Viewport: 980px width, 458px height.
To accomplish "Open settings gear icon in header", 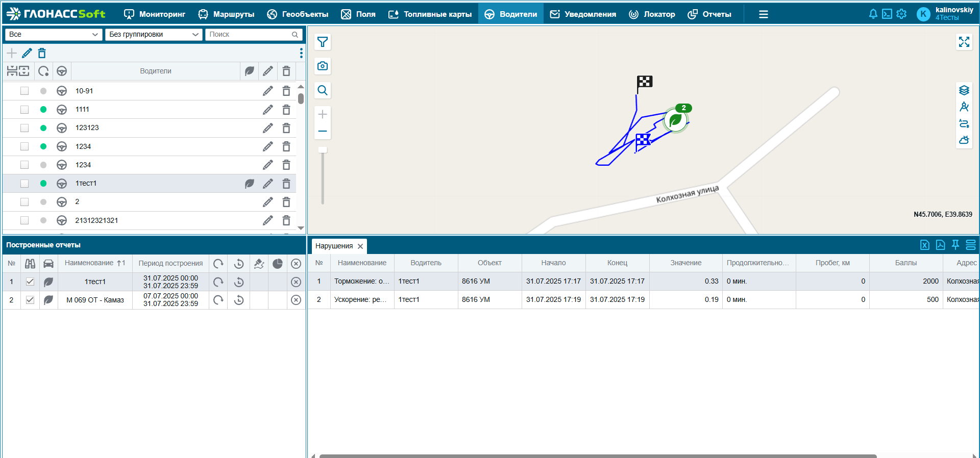I will [x=901, y=14].
